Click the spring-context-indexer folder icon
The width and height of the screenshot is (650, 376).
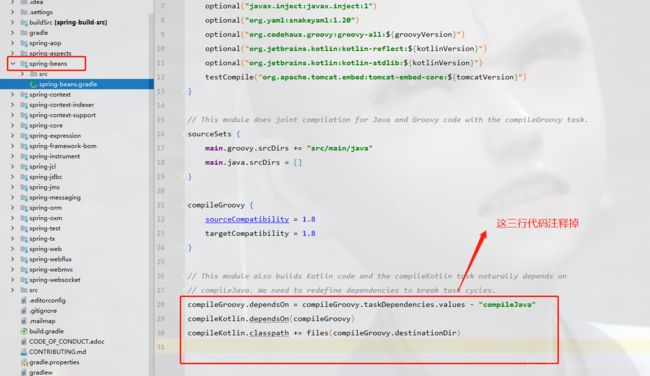[24, 105]
